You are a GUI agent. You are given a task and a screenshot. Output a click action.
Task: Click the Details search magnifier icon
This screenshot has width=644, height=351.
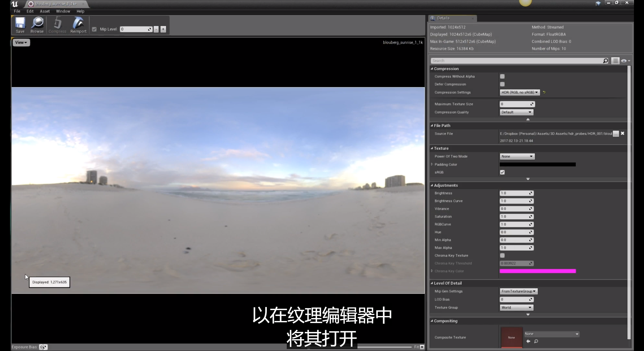(605, 61)
